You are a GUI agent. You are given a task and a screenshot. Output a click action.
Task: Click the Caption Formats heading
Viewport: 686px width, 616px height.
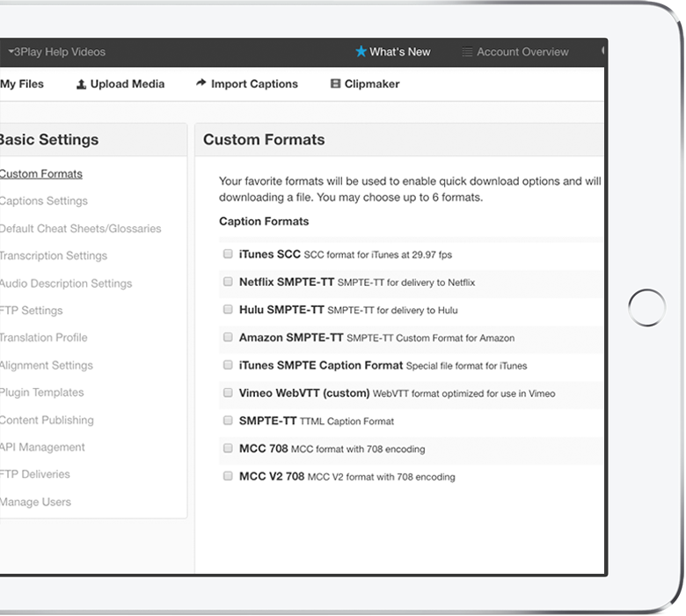(x=264, y=221)
